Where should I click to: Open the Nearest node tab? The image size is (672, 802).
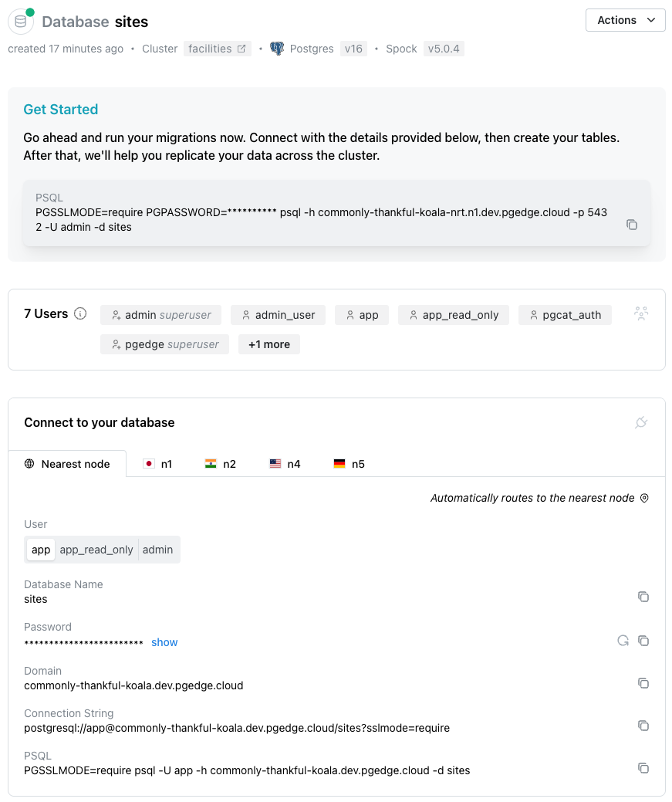tap(67, 464)
